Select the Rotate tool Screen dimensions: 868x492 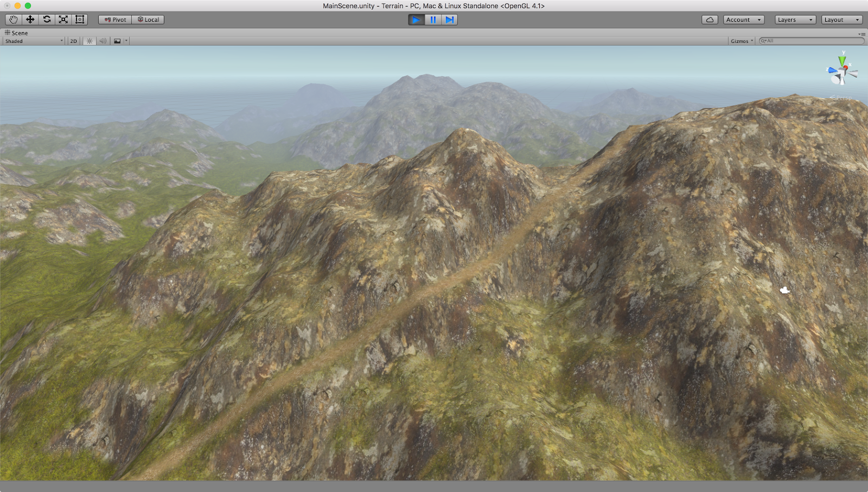click(47, 20)
